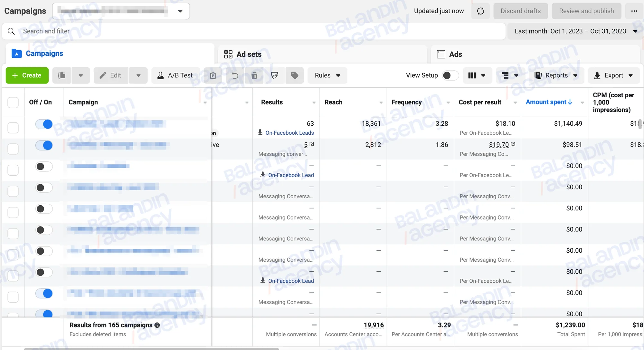Click the trash delete icon

[254, 75]
